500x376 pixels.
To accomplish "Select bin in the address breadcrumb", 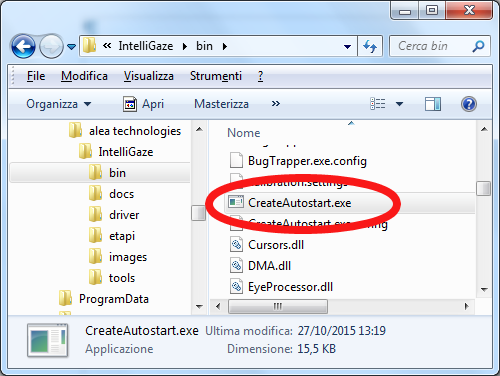I will point(204,46).
